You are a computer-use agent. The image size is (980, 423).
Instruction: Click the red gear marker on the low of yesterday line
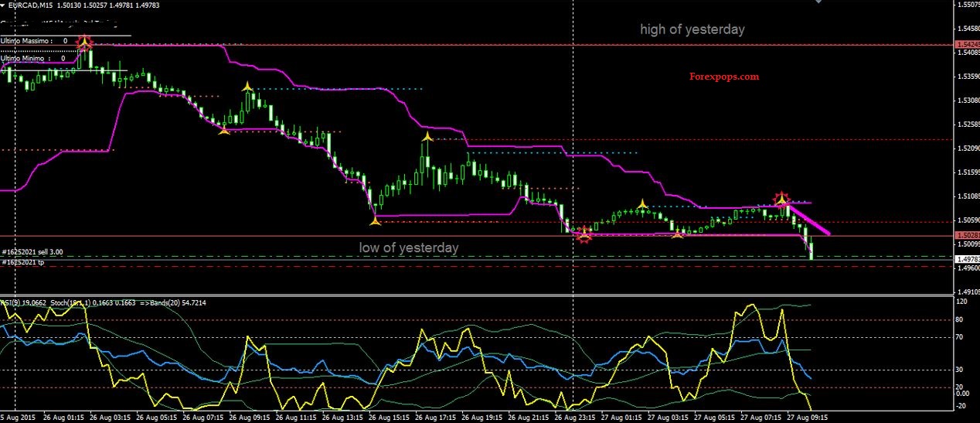coord(584,234)
